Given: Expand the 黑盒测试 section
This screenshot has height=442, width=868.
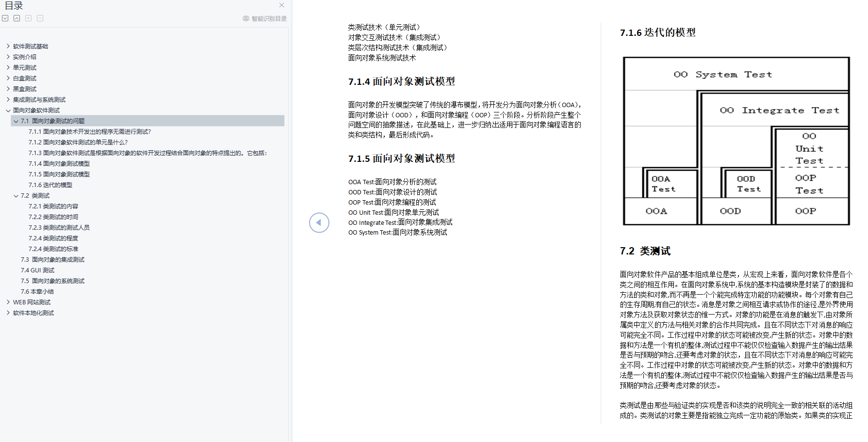Looking at the screenshot, I should tap(8, 89).
